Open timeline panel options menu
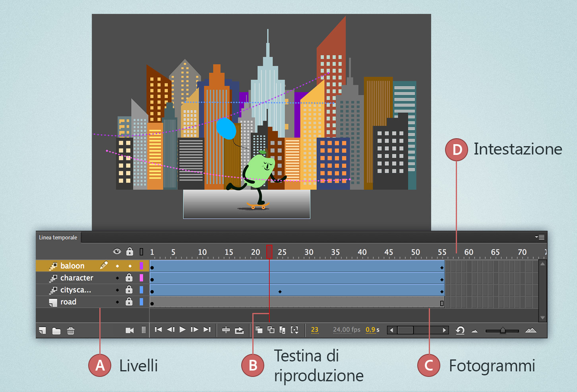 click(540, 237)
